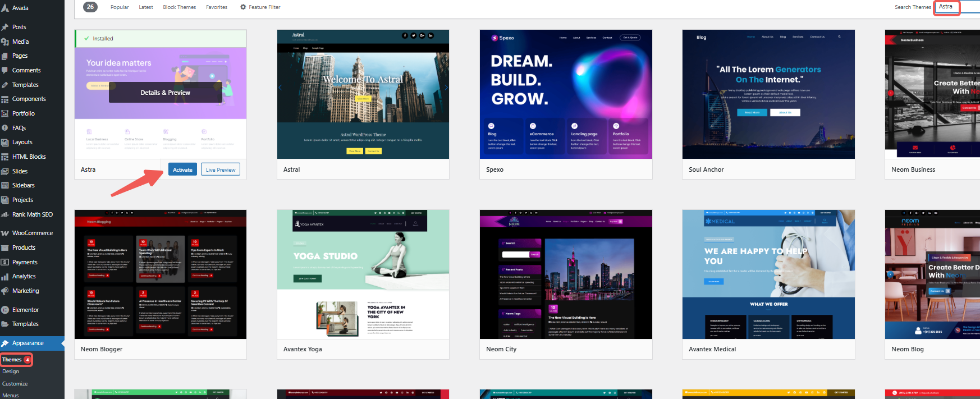
Task: Select the Neom Blogger theme thumbnail
Action: click(161, 274)
